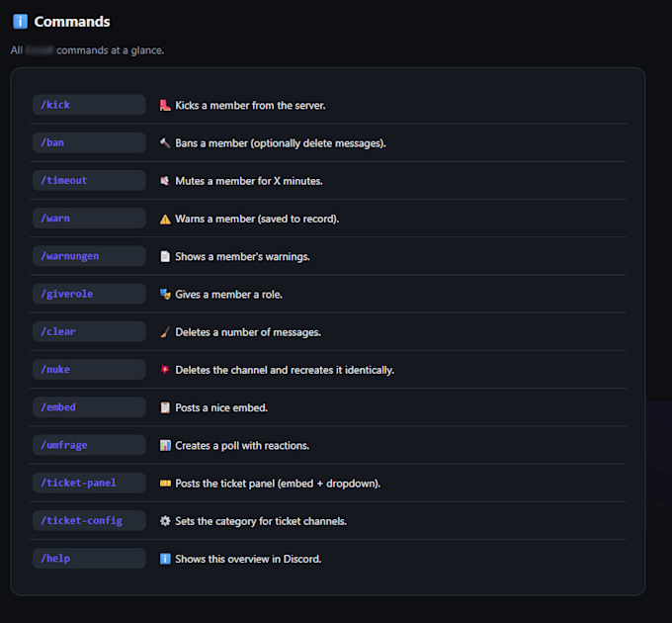Click 'Warns a member (saved to record).'
Viewport: 672px width, 623px height.
[x=257, y=219]
